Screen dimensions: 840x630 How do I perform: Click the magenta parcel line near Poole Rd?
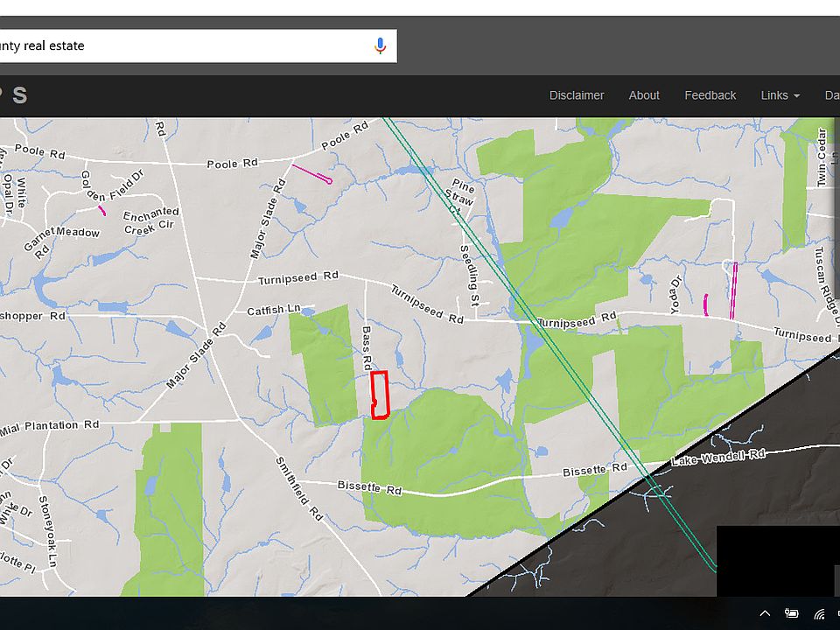[311, 174]
